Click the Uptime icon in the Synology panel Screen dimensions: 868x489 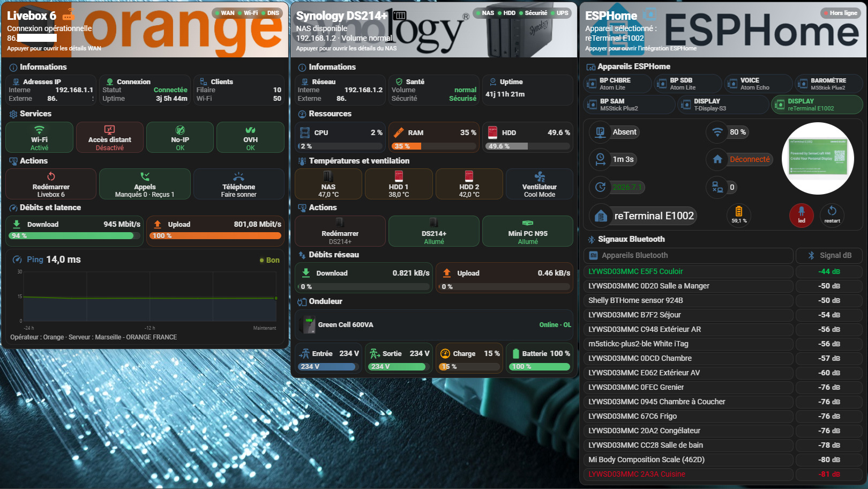pos(493,82)
